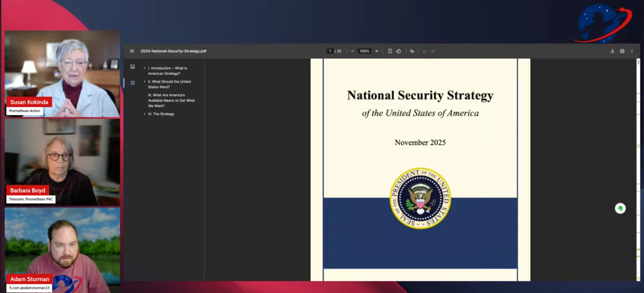Expand 'II. What Should the United States Want?'

tap(144, 82)
